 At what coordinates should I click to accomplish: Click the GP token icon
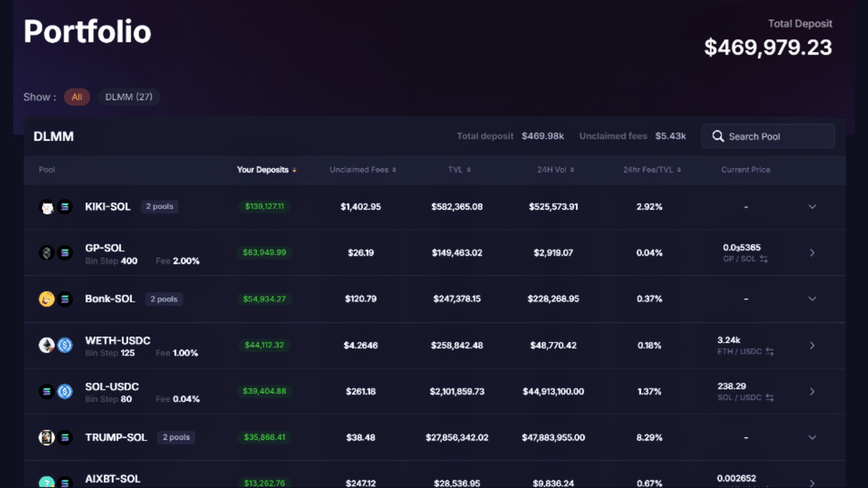pos(47,253)
